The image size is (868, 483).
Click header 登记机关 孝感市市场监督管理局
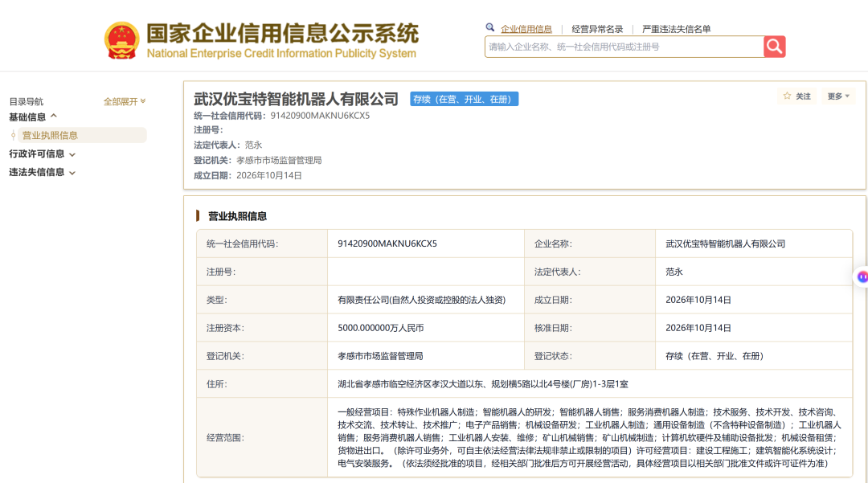(x=279, y=161)
